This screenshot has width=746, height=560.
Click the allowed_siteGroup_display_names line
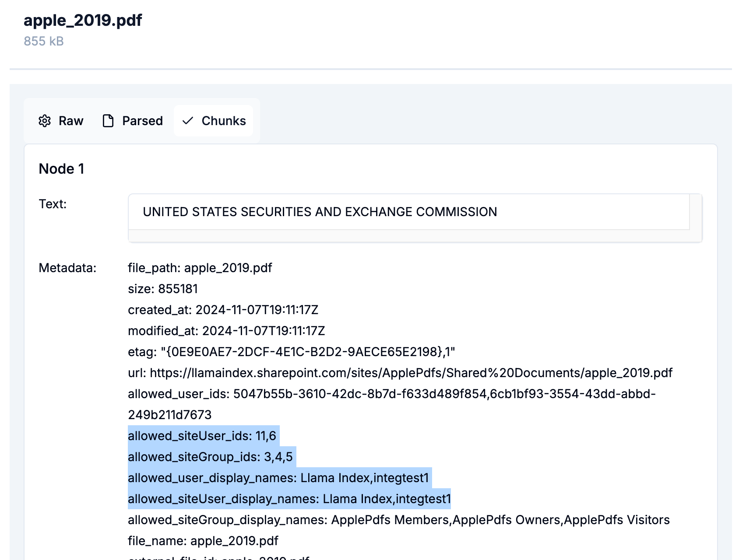[x=398, y=520]
